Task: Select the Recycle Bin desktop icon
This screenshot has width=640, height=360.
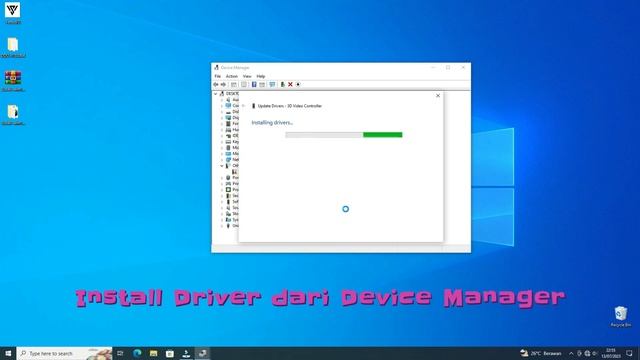Action: tap(621, 313)
